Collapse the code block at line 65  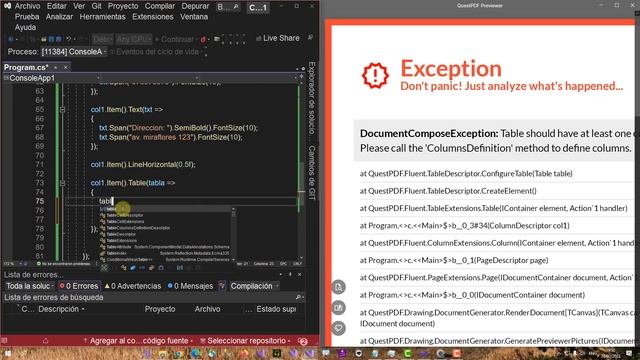pos(62,109)
